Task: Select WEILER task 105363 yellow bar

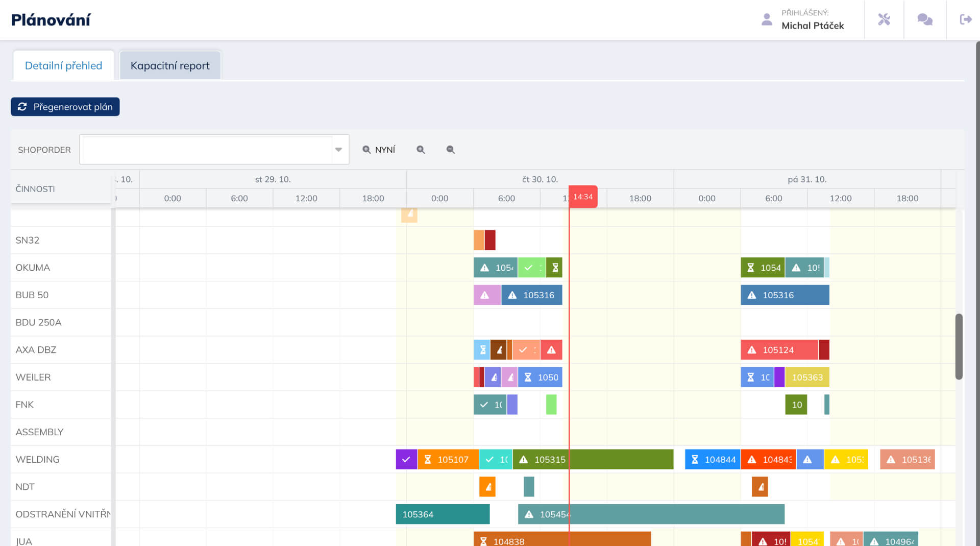Action: click(807, 377)
